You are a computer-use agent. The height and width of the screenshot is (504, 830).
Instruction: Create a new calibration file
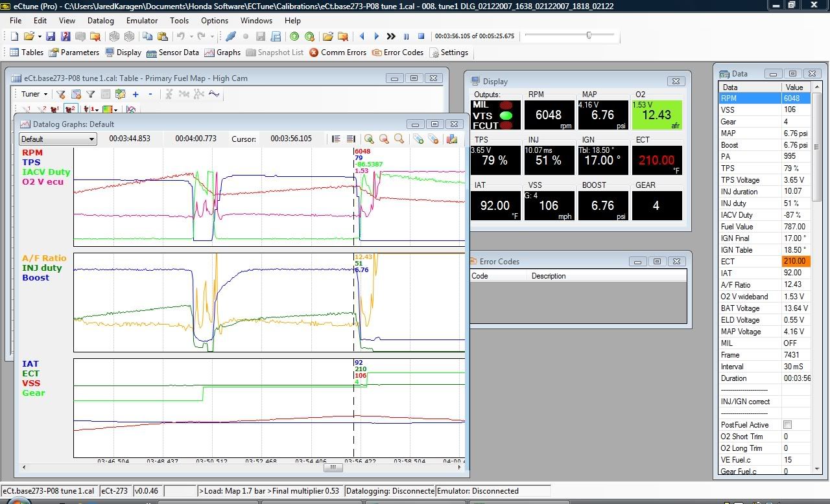pos(14,36)
